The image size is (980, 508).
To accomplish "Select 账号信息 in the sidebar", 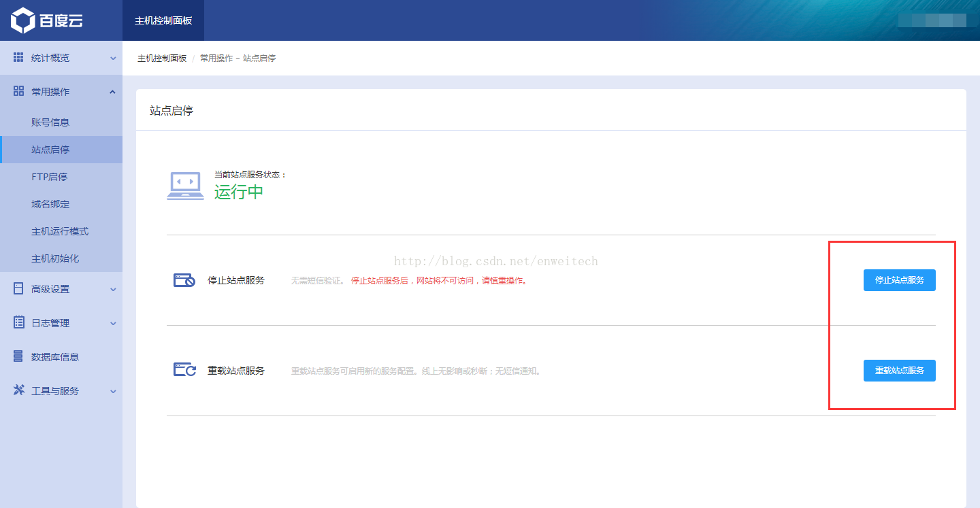I will (x=50, y=122).
